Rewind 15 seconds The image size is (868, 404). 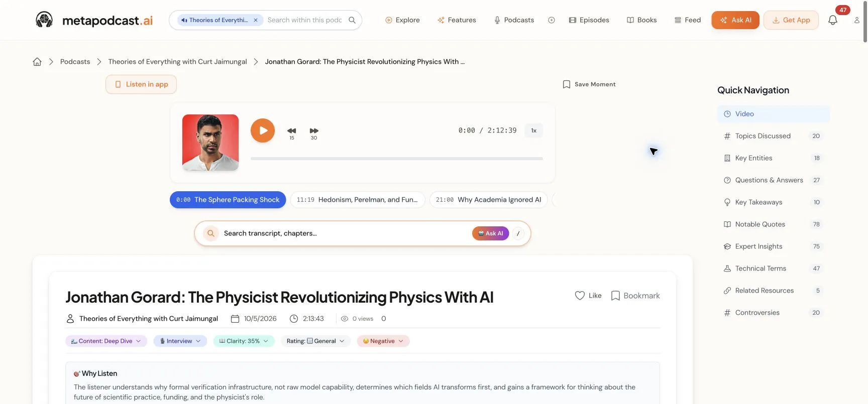291,133
